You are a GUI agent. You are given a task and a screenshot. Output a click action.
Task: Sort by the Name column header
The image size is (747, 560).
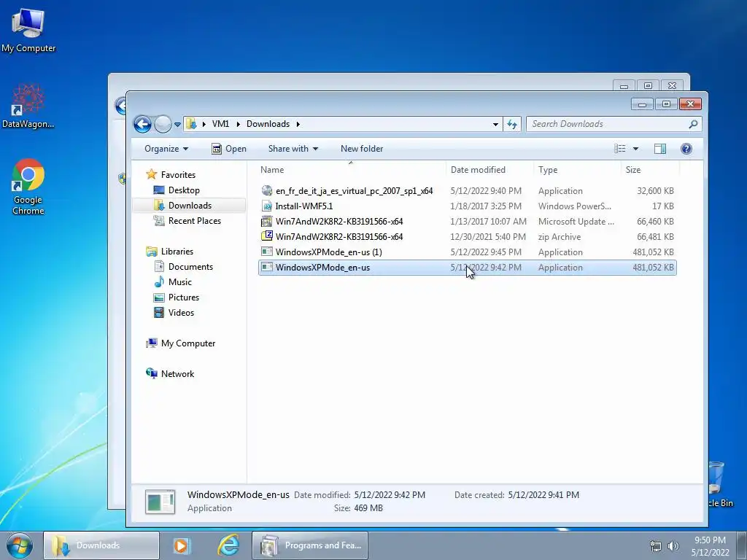(352, 169)
